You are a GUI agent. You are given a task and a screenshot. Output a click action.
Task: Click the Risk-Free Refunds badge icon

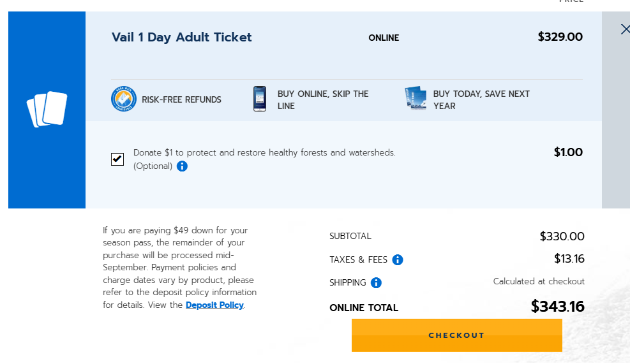pyautogui.click(x=124, y=99)
